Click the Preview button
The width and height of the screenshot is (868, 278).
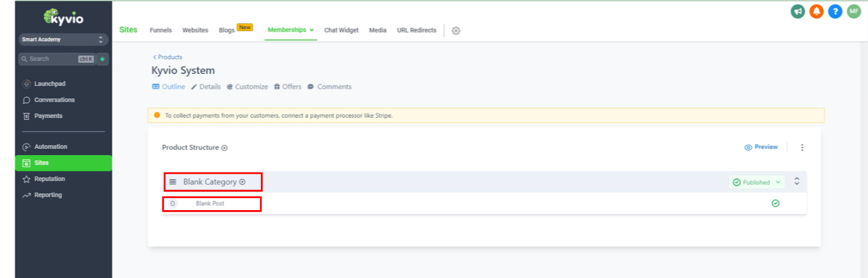[761, 147]
